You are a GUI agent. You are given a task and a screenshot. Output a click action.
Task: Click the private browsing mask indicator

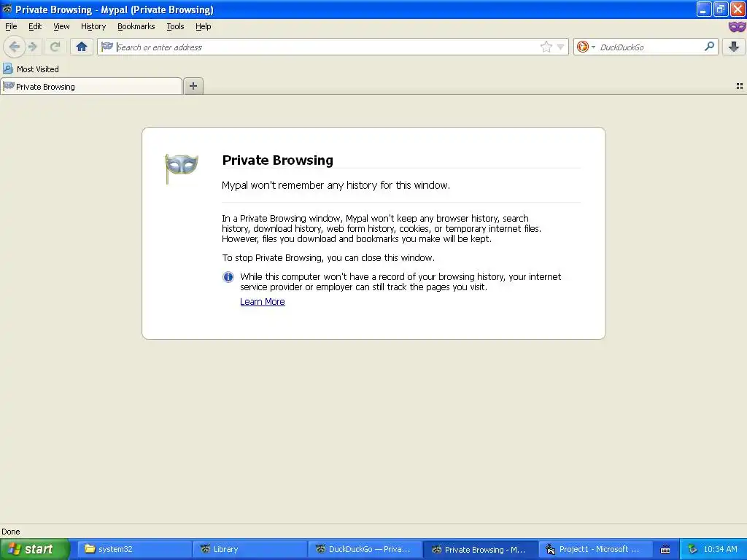tap(737, 27)
